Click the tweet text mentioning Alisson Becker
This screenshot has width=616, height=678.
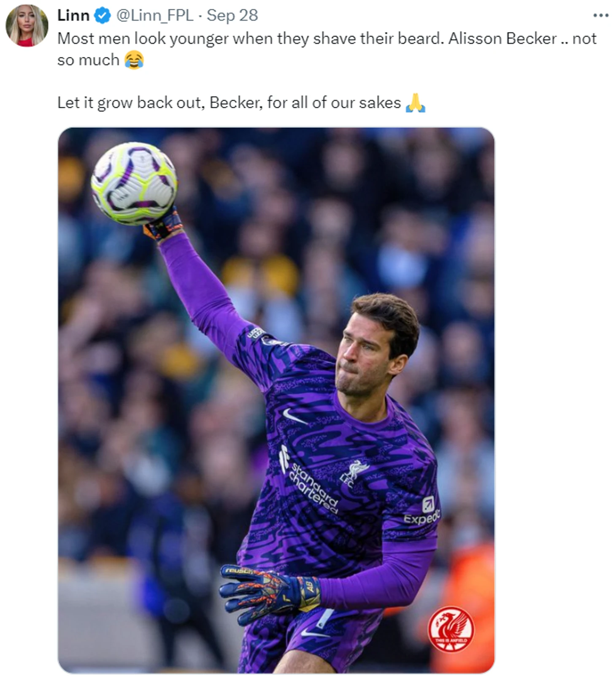pos(327,49)
